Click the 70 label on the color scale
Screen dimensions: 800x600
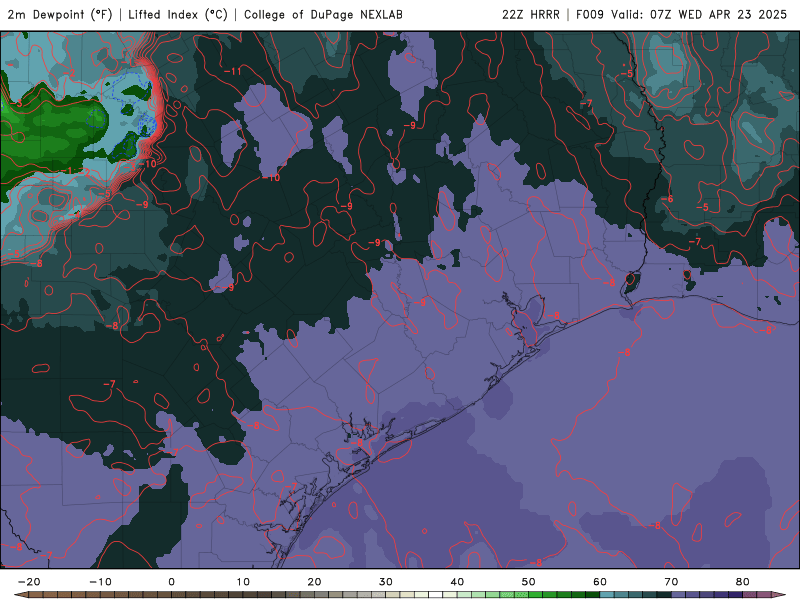click(x=671, y=582)
